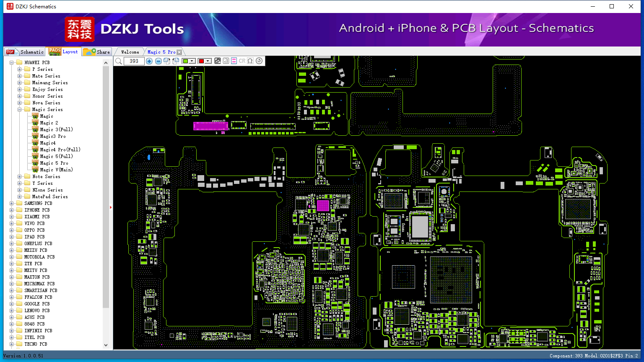Click the overlapping layers switch icon
644x362 pixels.
[x=218, y=61]
